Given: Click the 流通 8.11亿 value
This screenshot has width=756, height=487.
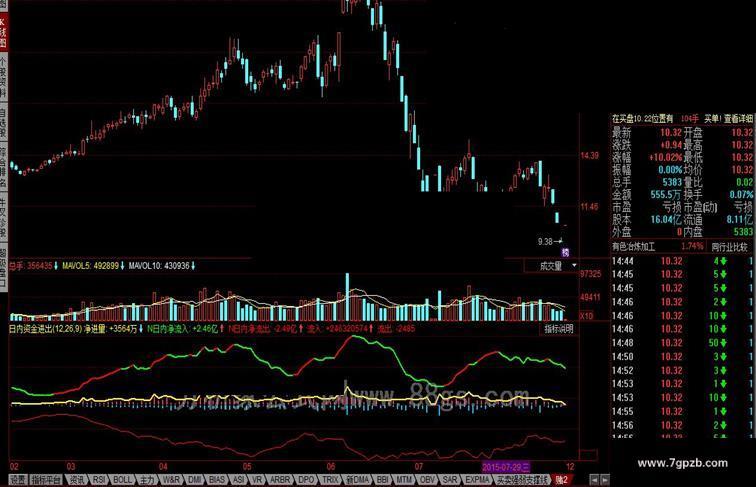Looking at the screenshot, I should click(x=740, y=220).
